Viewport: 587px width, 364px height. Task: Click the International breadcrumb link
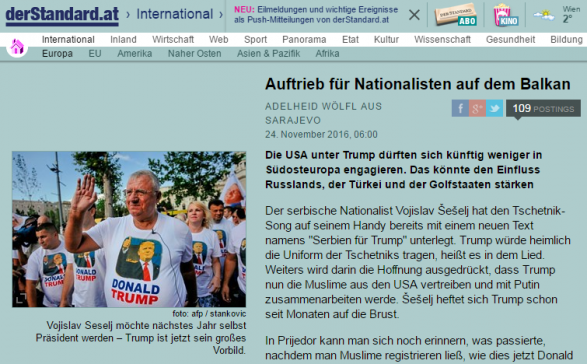click(x=174, y=14)
